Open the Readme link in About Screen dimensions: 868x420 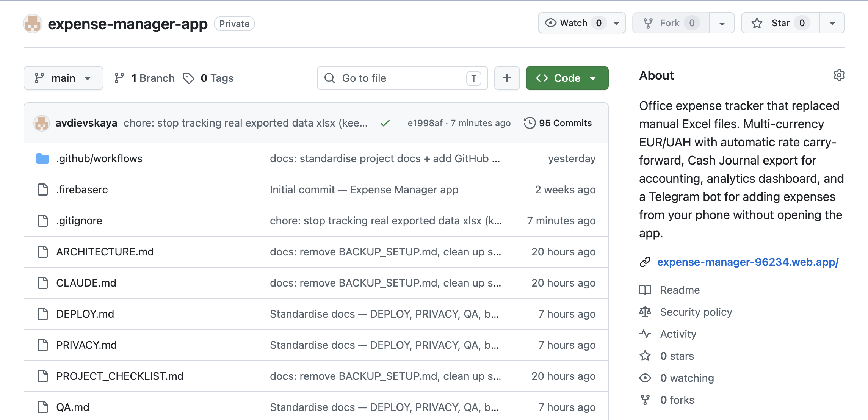point(680,290)
